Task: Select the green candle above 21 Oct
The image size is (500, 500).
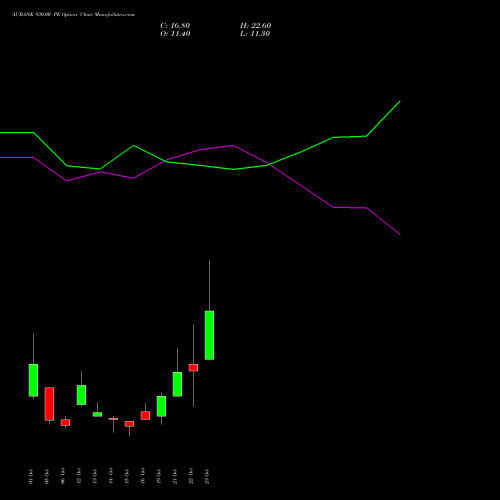Action: [x=177, y=384]
